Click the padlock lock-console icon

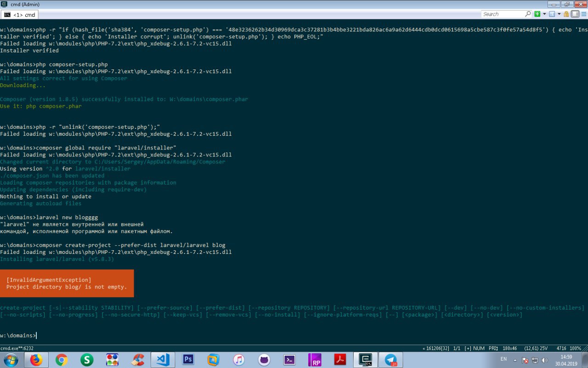(x=566, y=14)
